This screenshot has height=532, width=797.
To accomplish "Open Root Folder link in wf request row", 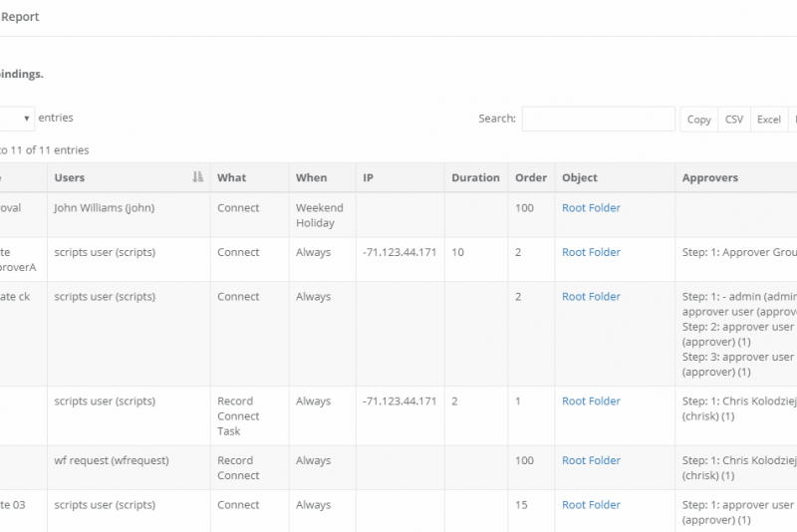I will [x=591, y=460].
